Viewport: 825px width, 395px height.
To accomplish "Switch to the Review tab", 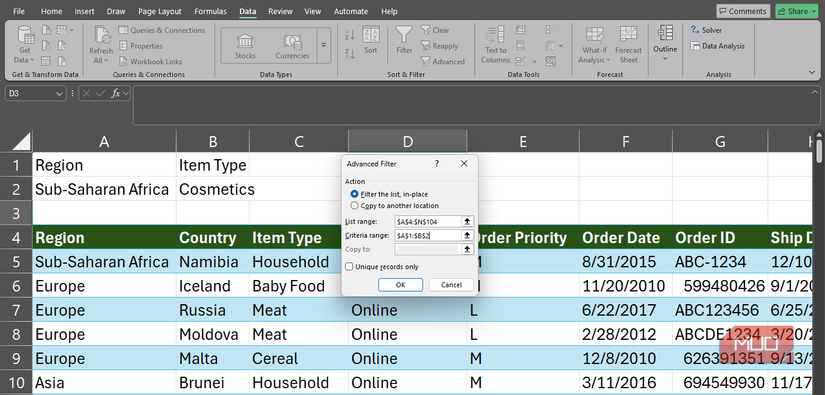I will tap(279, 11).
